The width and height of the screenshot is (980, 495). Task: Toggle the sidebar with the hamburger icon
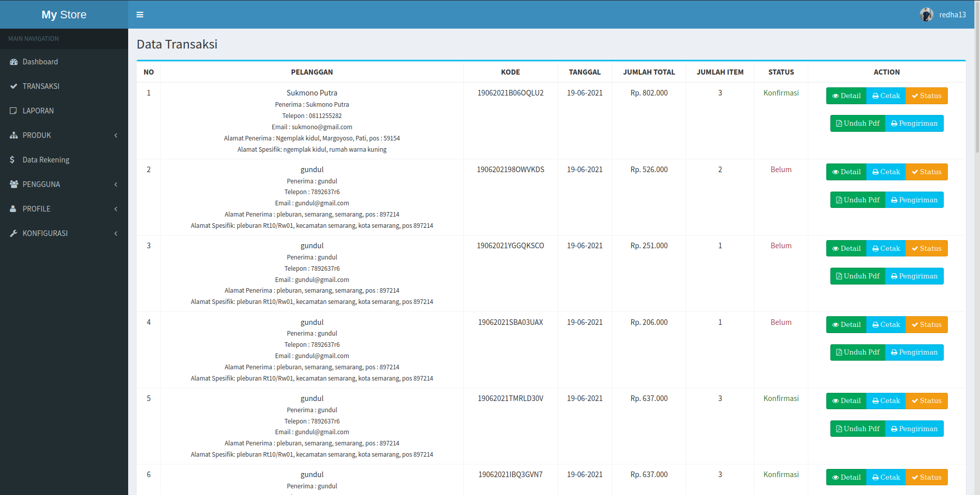tap(139, 14)
